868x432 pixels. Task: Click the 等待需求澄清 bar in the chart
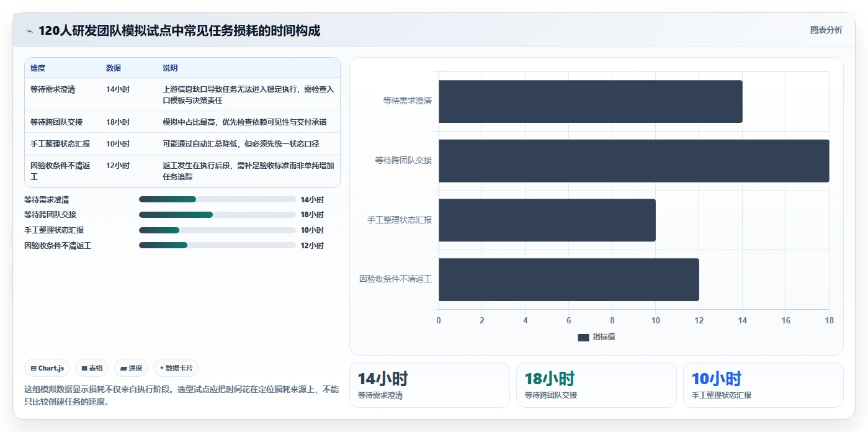tap(591, 101)
